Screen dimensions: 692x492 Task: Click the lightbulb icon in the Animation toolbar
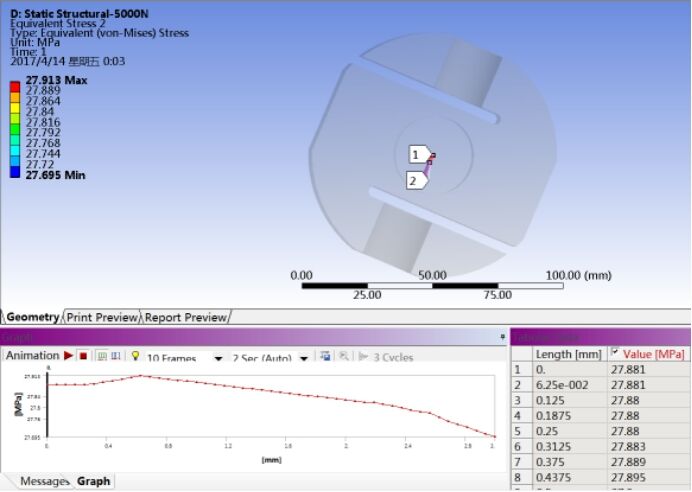pyautogui.click(x=135, y=356)
